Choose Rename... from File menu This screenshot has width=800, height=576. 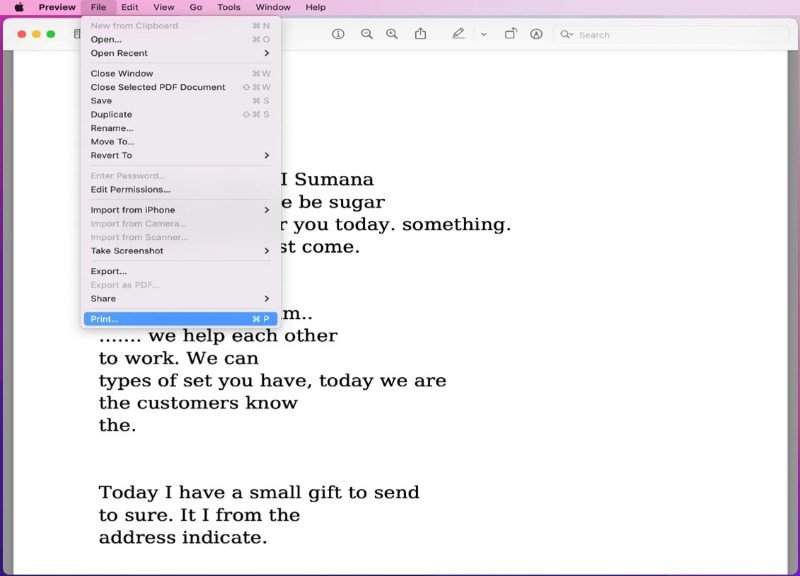pyautogui.click(x=180, y=128)
